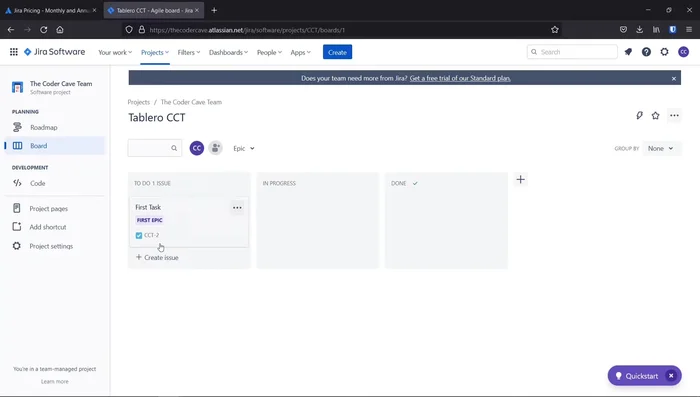Open the notifications icon
Screen dimensions: 700x397
[628, 52]
